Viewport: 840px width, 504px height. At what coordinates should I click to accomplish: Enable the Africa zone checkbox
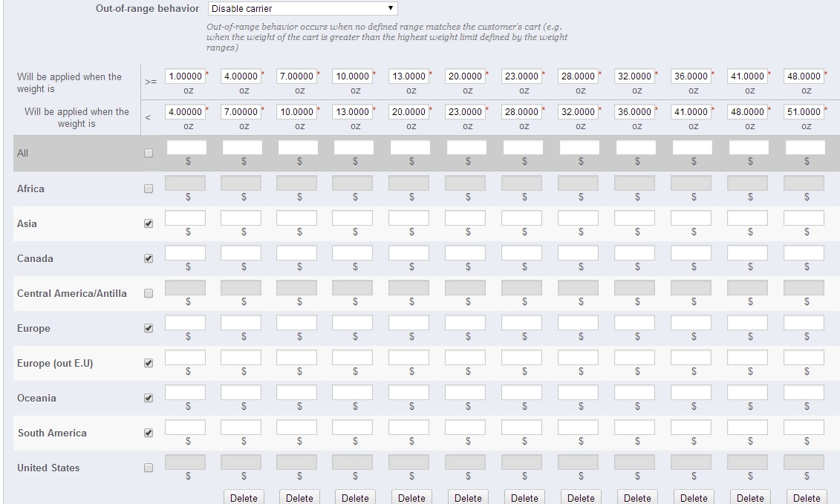point(149,189)
